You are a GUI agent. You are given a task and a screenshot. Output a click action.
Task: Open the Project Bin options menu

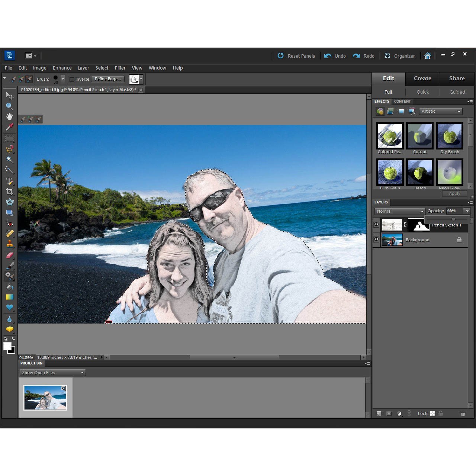(367, 363)
